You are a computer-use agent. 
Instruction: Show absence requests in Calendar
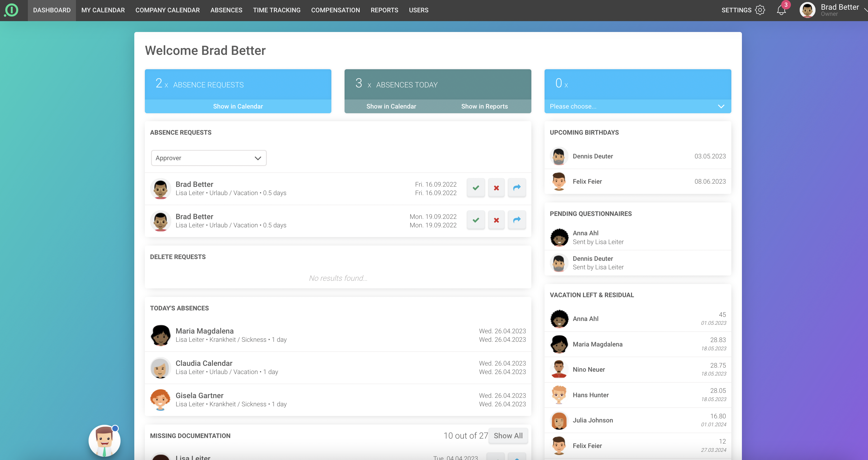click(x=238, y=106)
